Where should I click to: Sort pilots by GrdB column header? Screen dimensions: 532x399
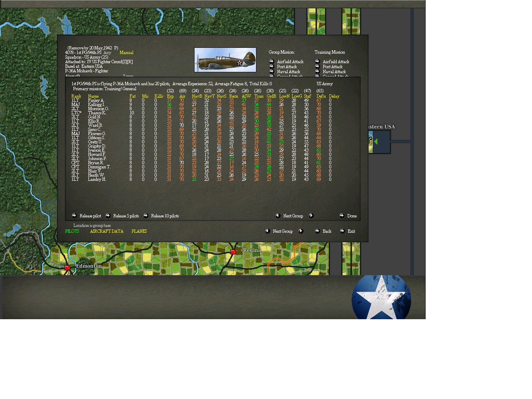(x=271, y=96)
